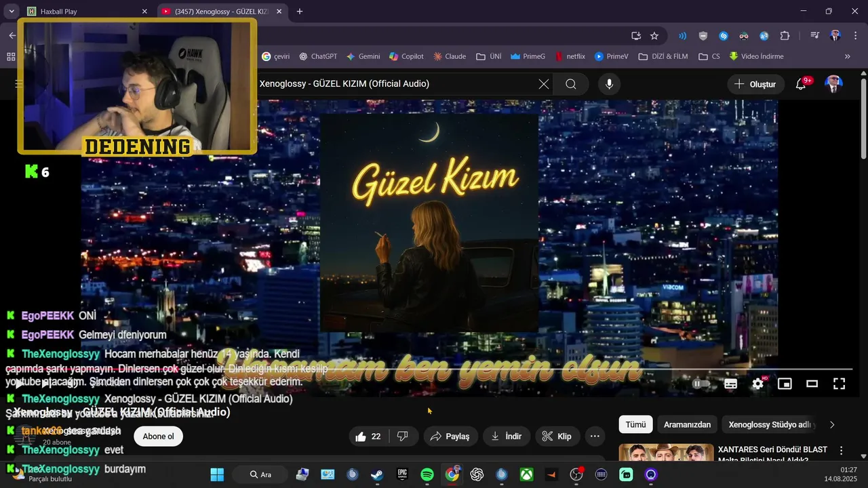Click the Paylaş share button
The image size is (868, 488).
[x=450, y=436]
